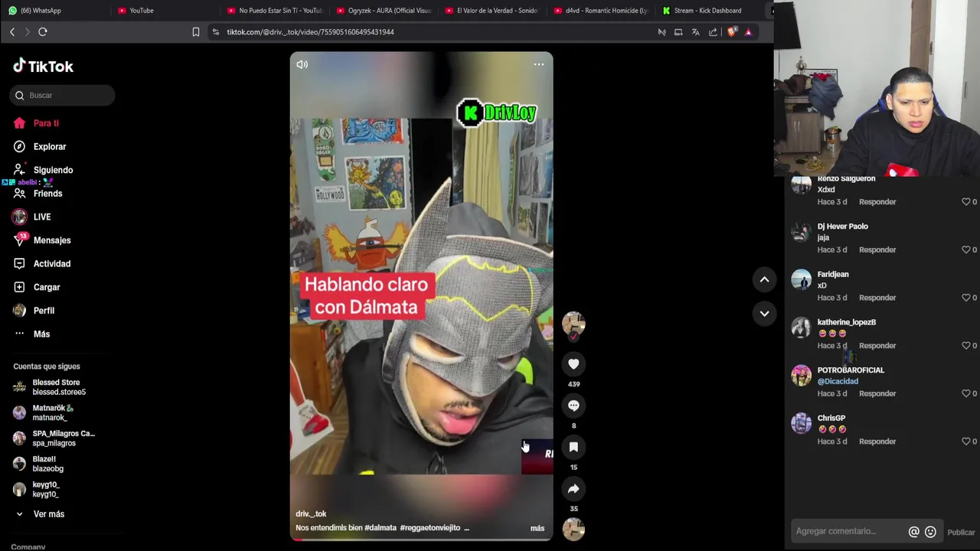Open Perfil page

pyautogui.click(x=34, y=311)
